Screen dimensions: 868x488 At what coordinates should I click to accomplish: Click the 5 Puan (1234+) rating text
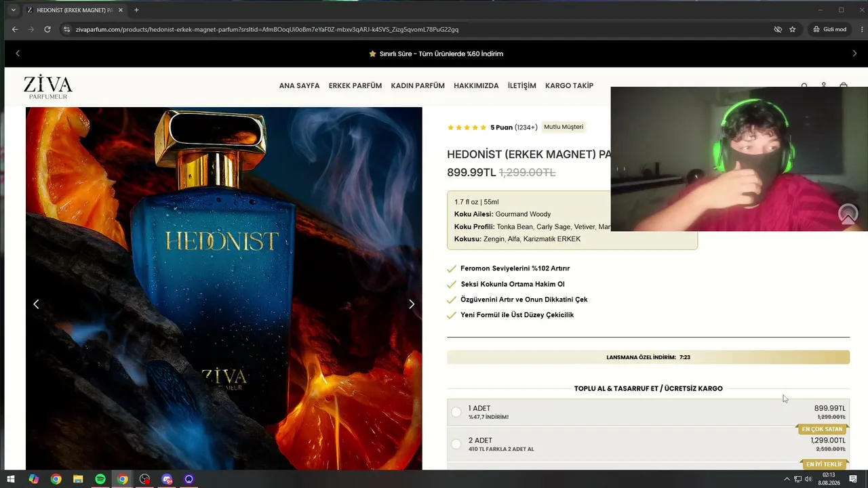[x=514, y=127]
